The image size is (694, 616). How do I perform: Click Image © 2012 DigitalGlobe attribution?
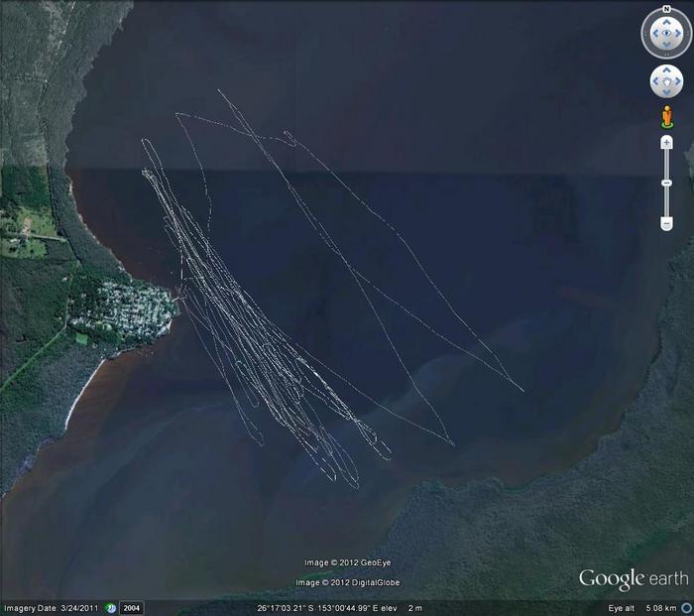click(348, 582)
